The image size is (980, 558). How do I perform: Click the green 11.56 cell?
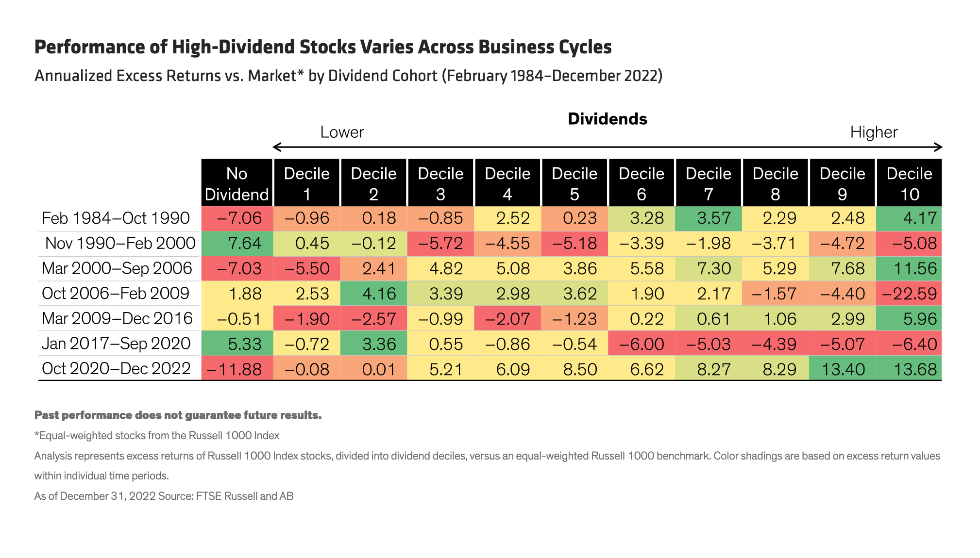909,268
